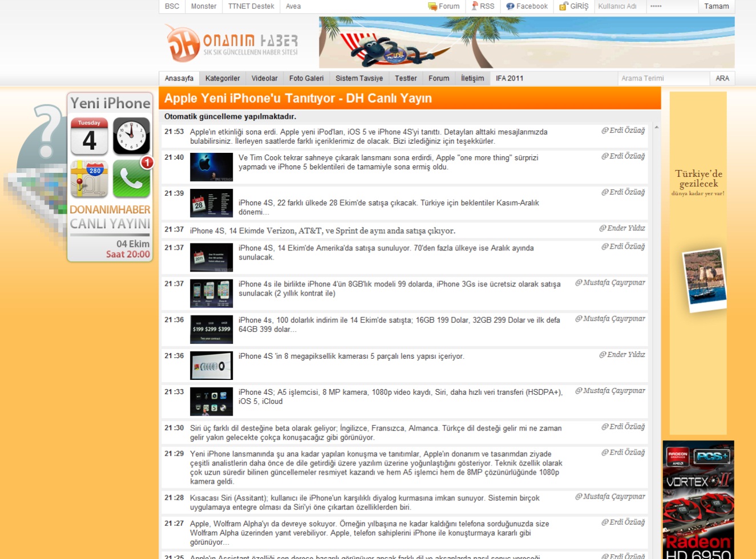Click the RSS feed icon

[x=474, y=6]
